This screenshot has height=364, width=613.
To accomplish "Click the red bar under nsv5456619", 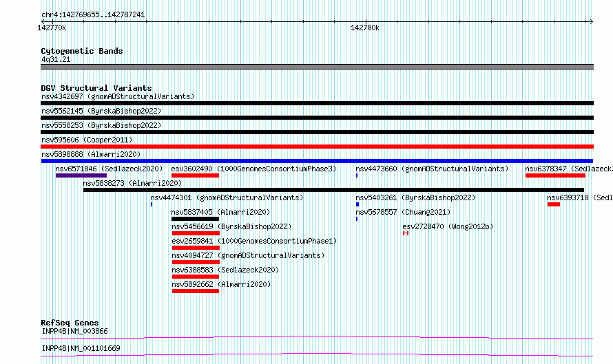I will (196, 233).
